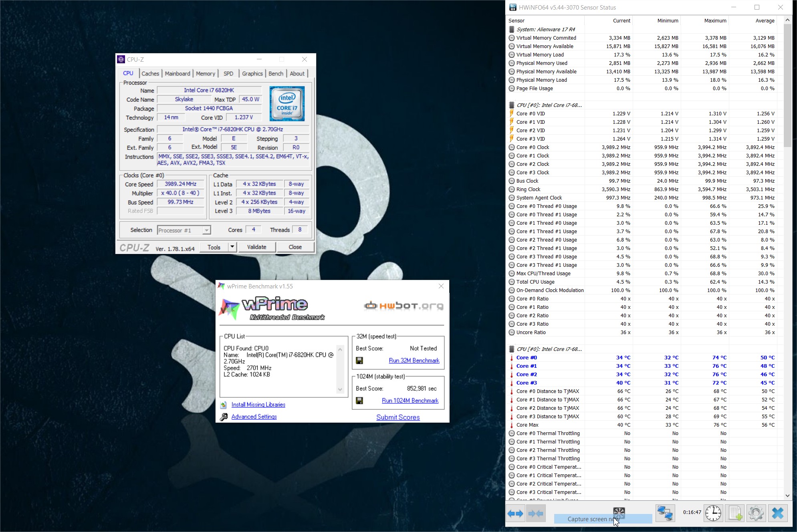The width and height of the screenshot is (797, 532).
Task: Click HWiNFO scrollbar up arrow
Action: coord(787,20)
